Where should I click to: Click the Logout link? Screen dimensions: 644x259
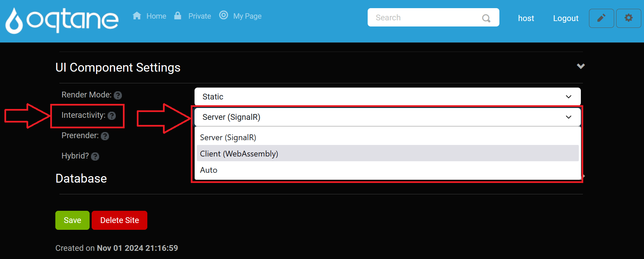click(x=566, y=18)
